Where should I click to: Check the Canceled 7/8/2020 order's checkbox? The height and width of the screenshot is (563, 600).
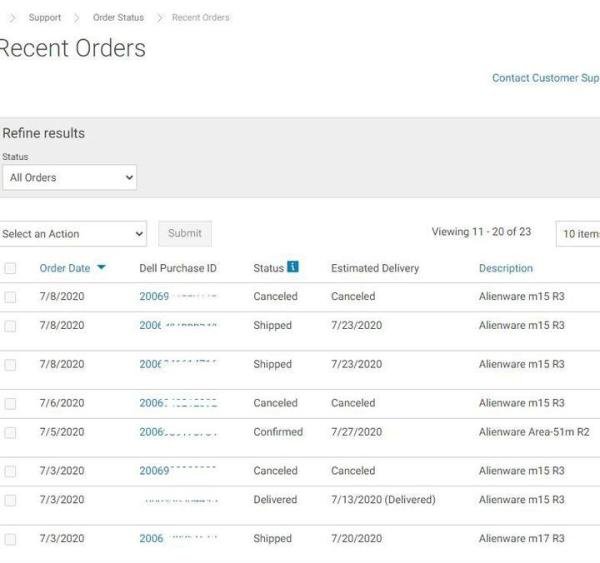10,297
